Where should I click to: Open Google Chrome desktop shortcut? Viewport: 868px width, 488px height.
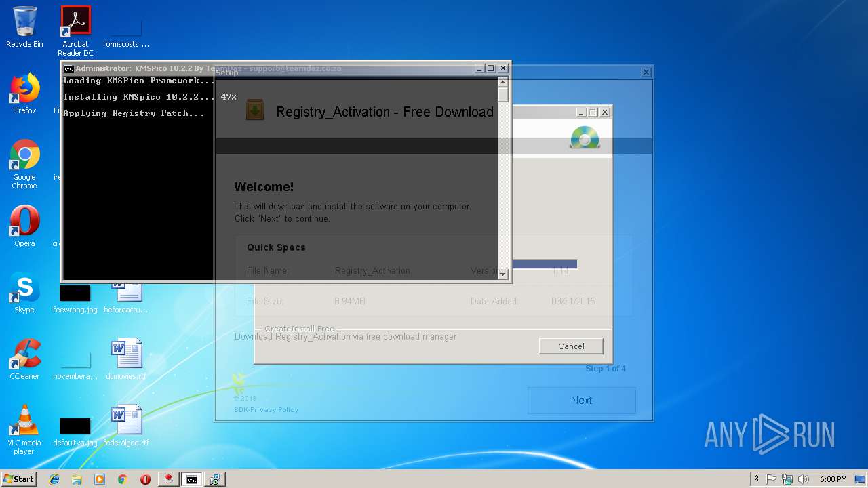click(24, 164)
